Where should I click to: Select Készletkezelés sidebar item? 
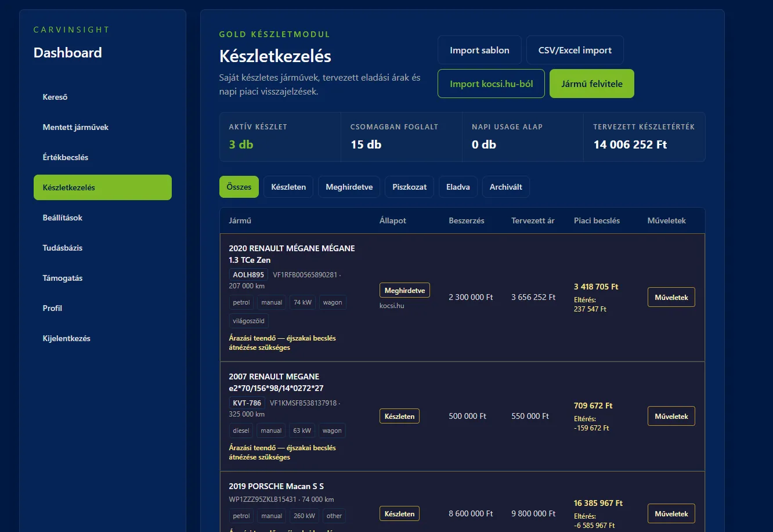[103, 187]
